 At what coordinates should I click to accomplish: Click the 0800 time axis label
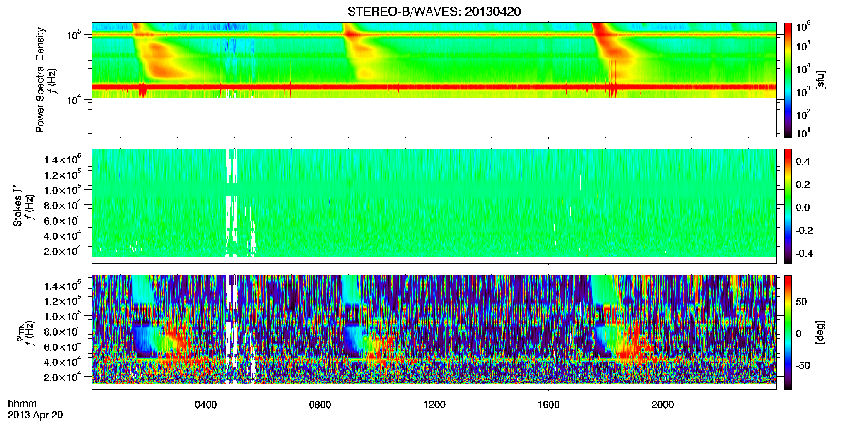pyautogui.click(x=320, y=405)
